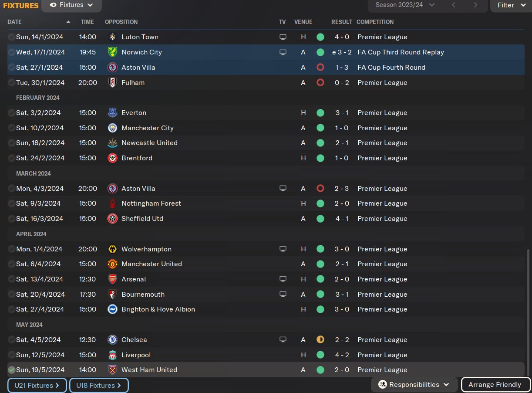
Task: Click loss indicator on the Fulham fixture
Action: (x=320, y=83)
